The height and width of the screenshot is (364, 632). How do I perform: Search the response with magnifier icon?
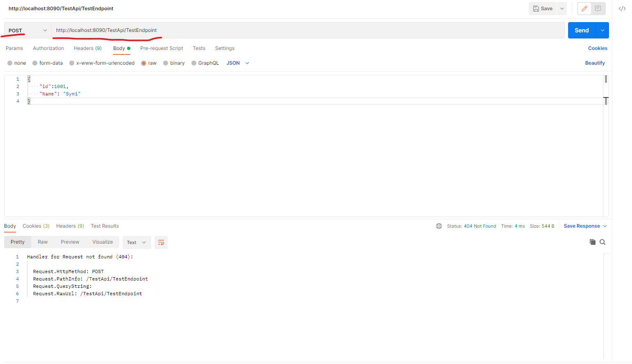tap(602, 242)
